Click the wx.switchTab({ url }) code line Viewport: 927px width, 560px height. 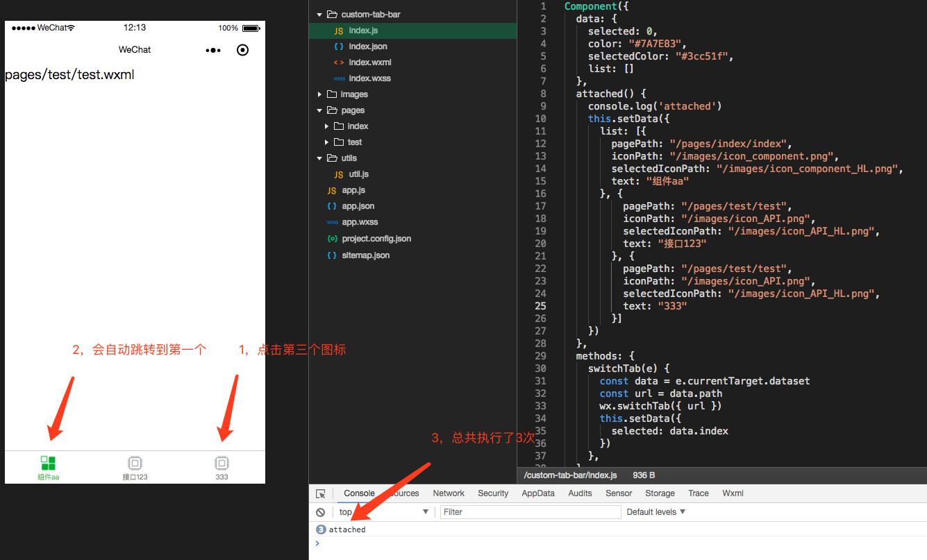(660, 406)
